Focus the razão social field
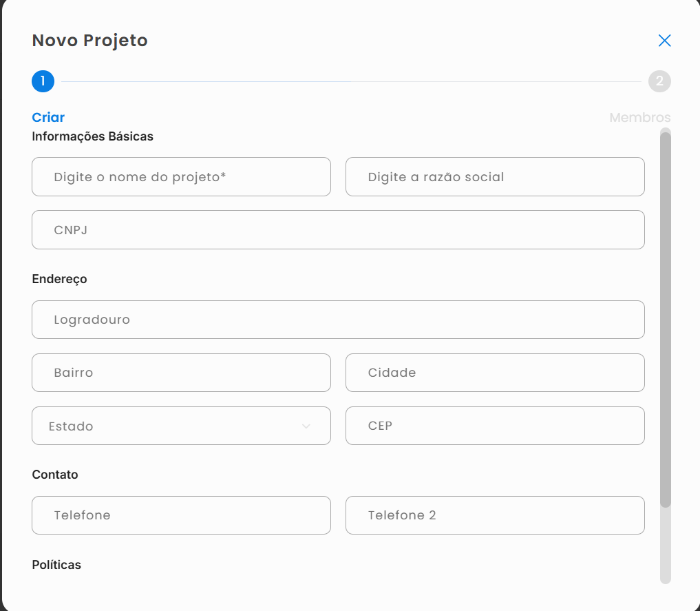This screenshot has height=611, width=700. (495, 177)
